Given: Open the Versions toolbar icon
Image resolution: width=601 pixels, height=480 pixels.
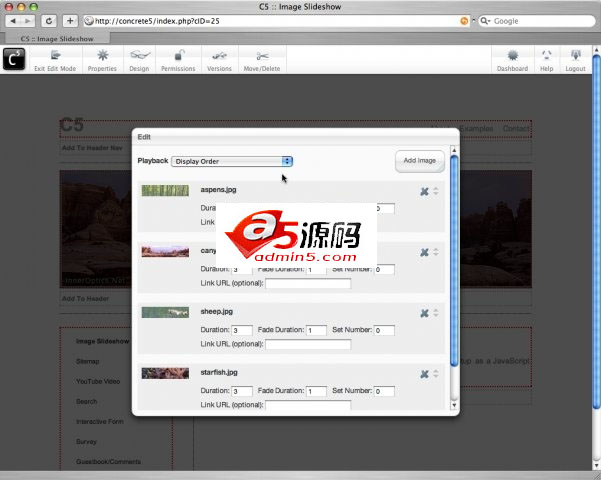Looking at the screenshot, I should click(x=219, y=58).
